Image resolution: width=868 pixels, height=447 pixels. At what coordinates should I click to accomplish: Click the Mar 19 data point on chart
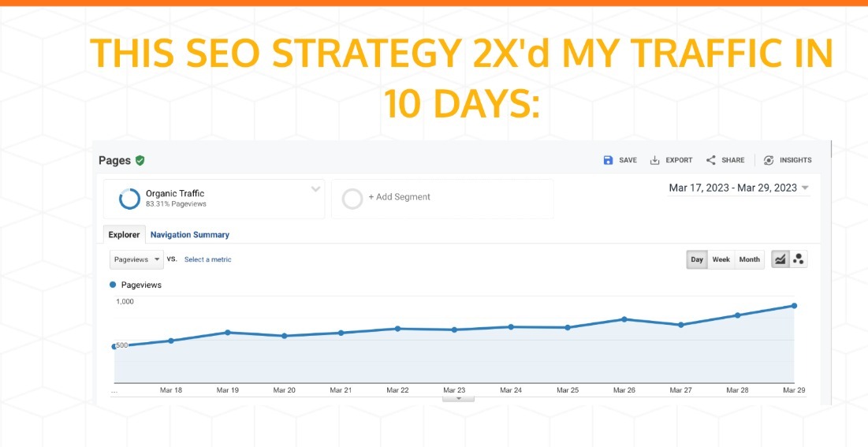(x=228, y=333)
